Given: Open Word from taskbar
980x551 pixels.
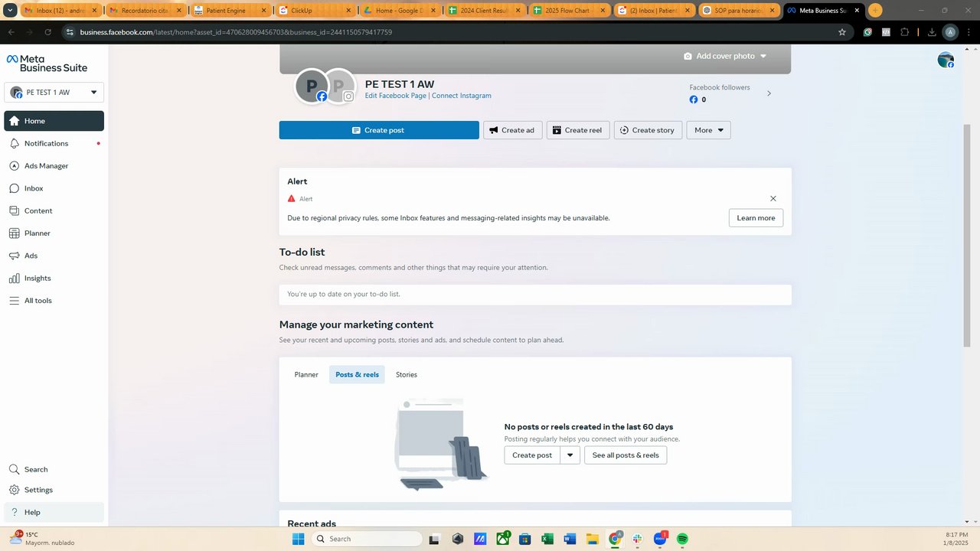Looking at the screenshot, I should pos(570,539).
